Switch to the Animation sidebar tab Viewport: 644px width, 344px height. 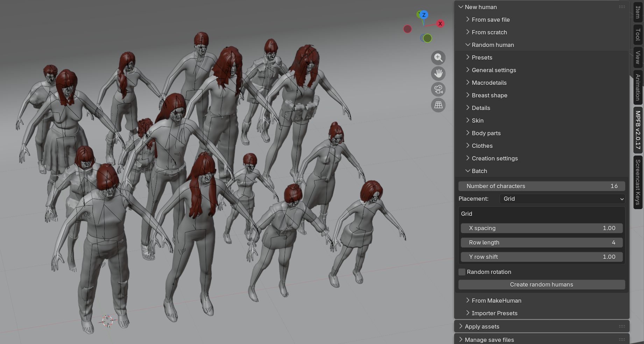(638, 87)
